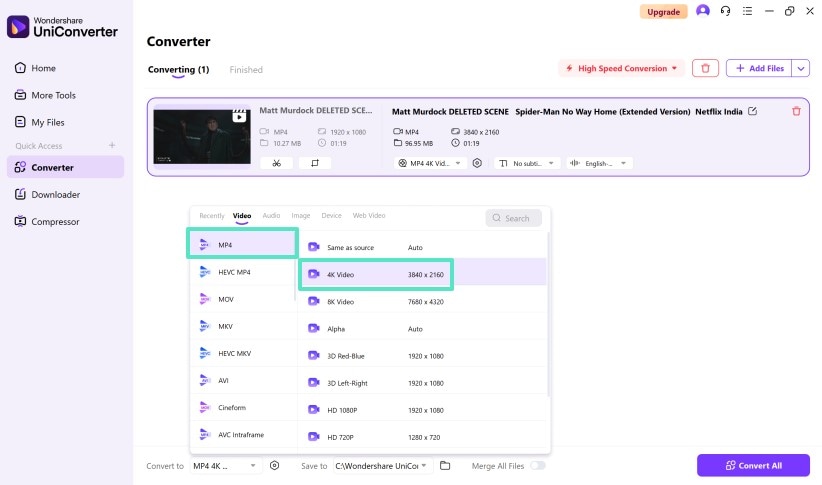Switch to the Finished tab
Screen dimensions: 822x485
pyautogui.click(x=246, y=70)
